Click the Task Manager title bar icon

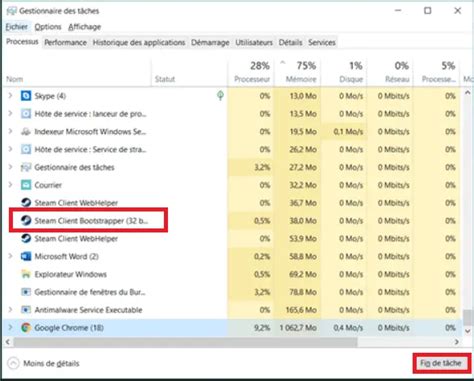click(11, 11)
